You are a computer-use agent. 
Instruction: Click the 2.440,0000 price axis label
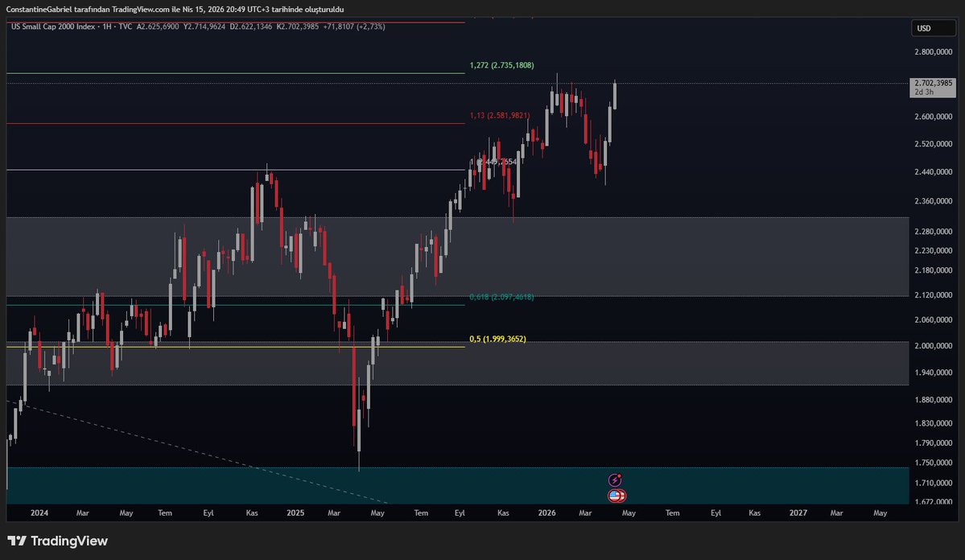pos(933,171)
